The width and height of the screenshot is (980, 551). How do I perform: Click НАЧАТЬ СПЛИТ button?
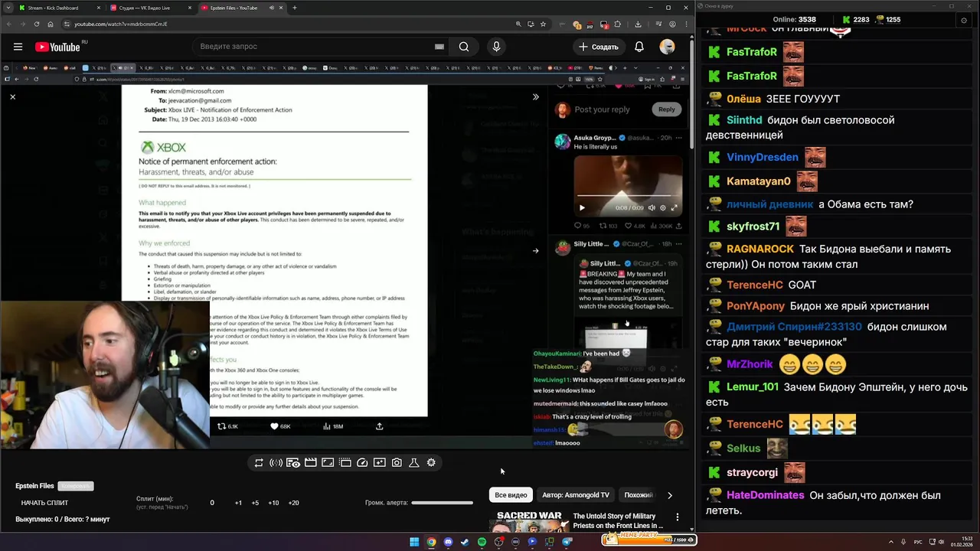44,503
